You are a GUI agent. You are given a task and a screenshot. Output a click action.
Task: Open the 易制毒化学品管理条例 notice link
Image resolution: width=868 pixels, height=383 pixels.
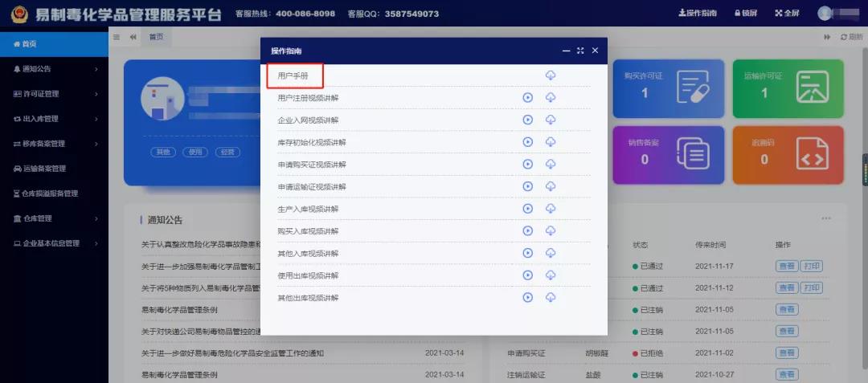point(180,309)
